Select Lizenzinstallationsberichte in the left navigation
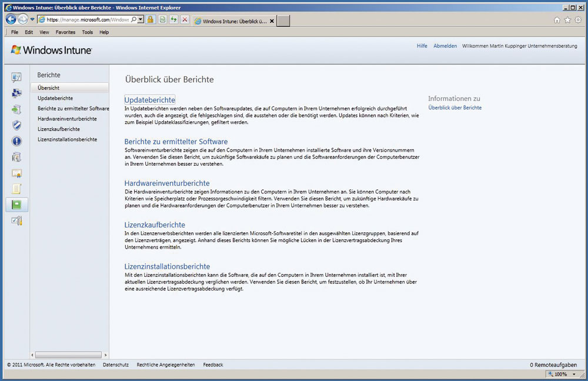 pos(67,139)
